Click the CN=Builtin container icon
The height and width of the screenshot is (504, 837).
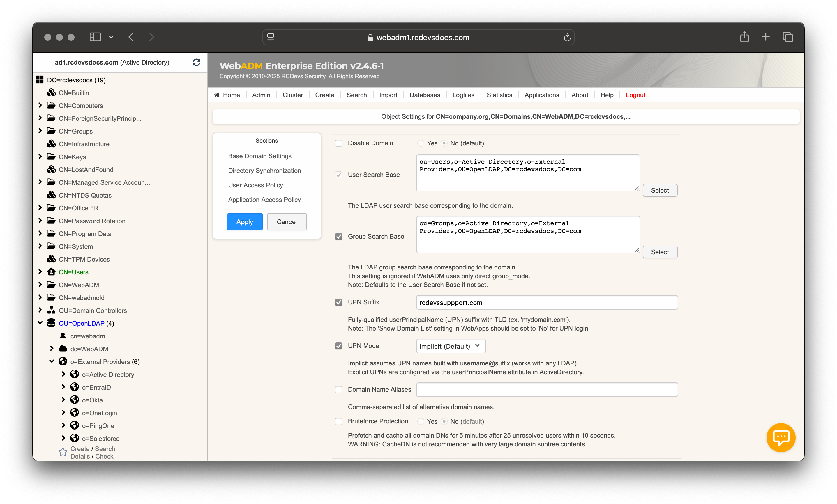[51, 92]
